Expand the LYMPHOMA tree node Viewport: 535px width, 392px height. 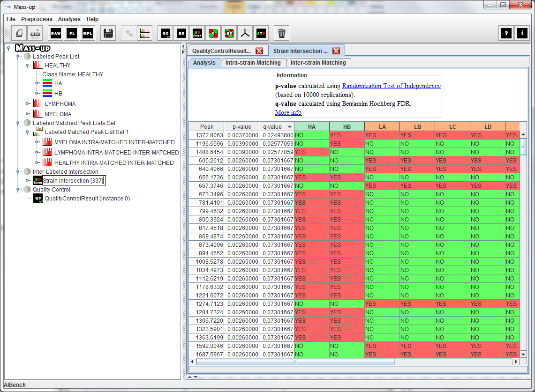coord(27,104)
